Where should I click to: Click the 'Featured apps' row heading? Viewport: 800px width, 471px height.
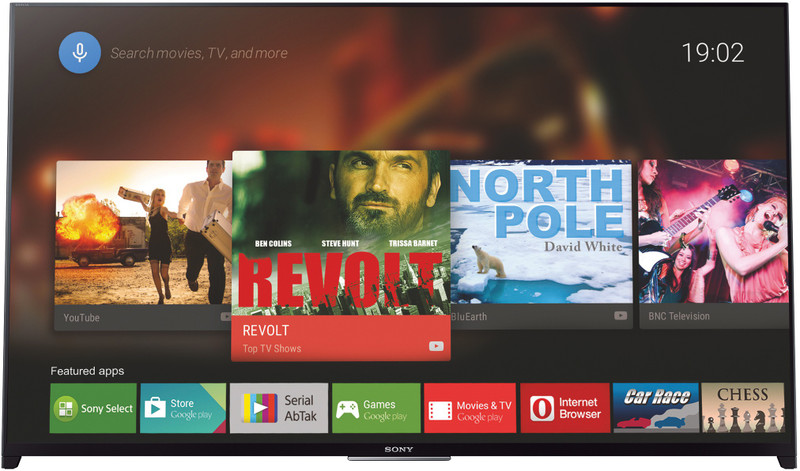87,371
